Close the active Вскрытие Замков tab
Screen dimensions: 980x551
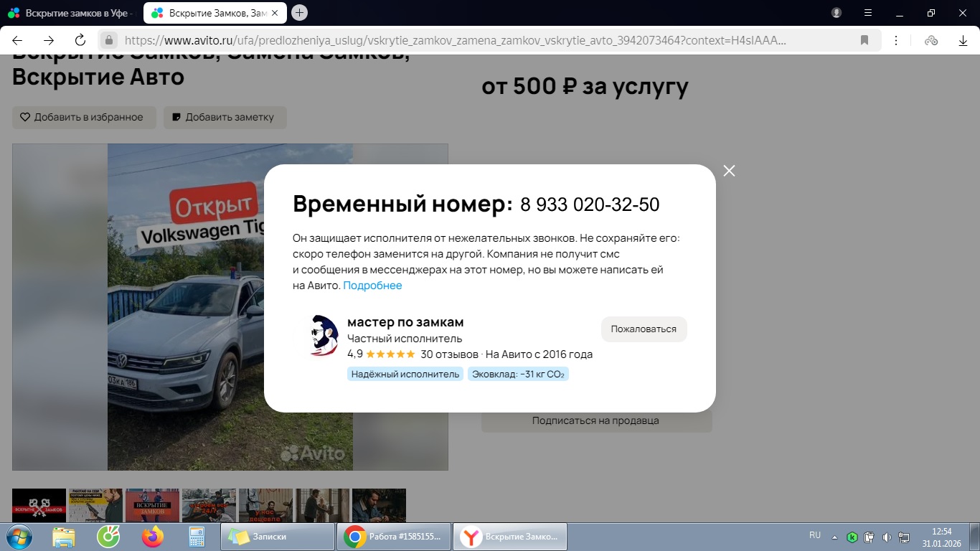coord(276,13)
